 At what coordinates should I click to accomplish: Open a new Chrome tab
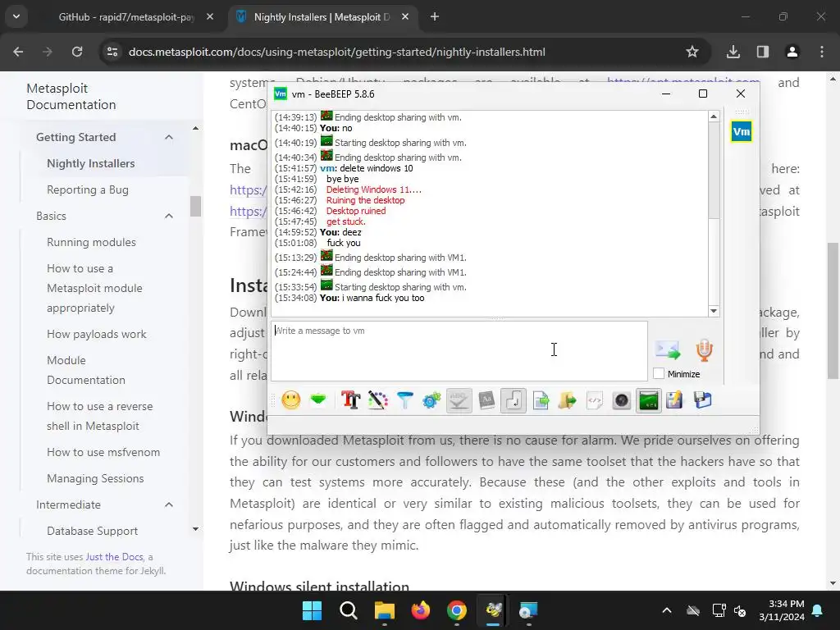[x=435, y=17]
